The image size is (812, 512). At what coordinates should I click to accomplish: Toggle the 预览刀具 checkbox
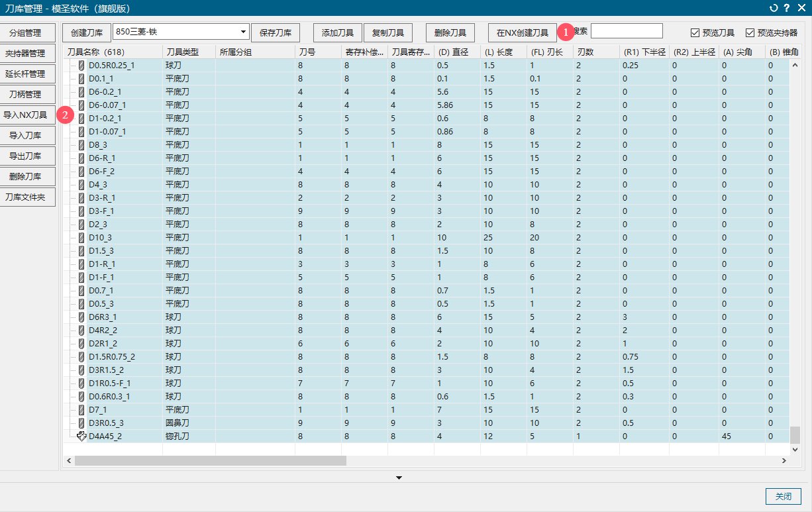695,32
